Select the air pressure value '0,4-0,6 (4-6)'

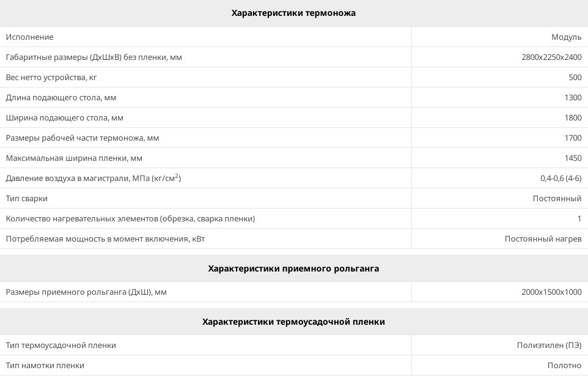(560, 179)
